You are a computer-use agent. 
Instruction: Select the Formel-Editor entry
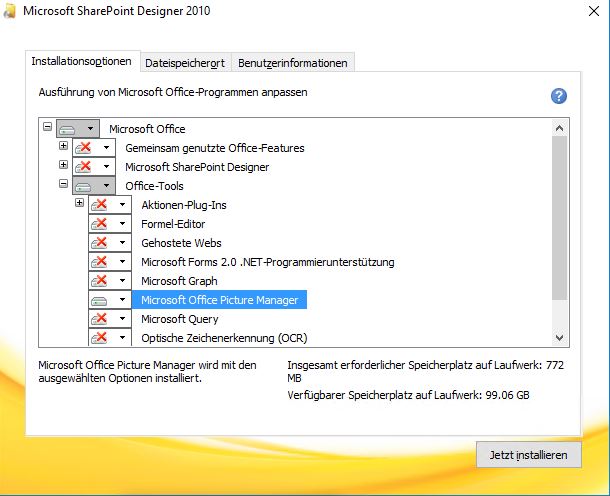pyautogui.click(x=173, y=224)
